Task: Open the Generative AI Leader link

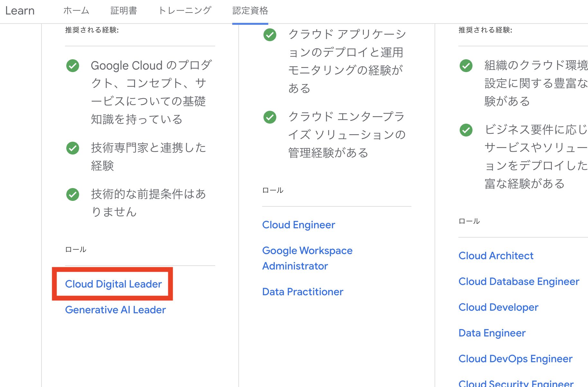Action: 115,310
